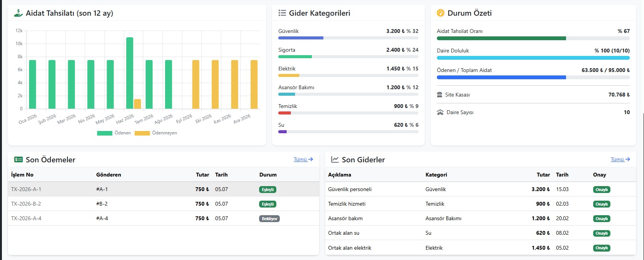Click the hand-coin icon beside Aidat Tahsilatı
The image size is (644, 260).
[18, 13]
